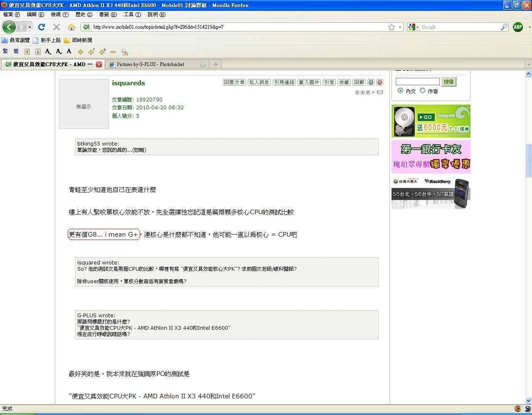Open the search engine selector dropdown
Image resolution: width=532 pixels, height=415 pixels.
[413, 27]
